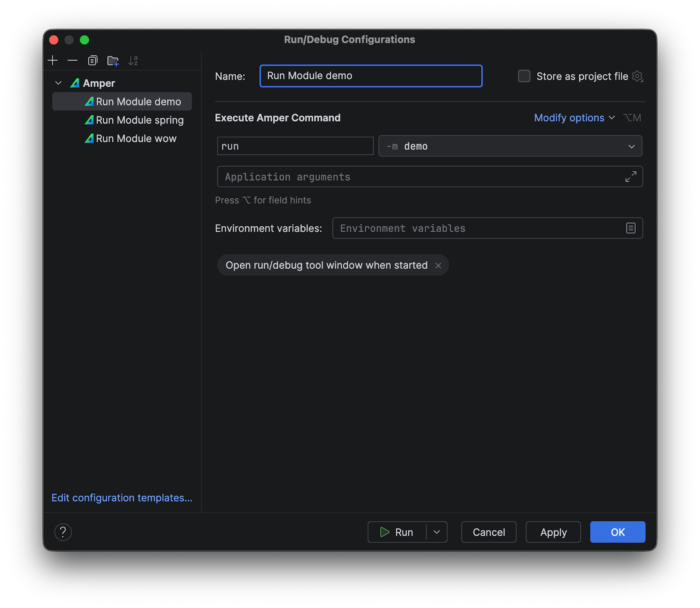
Task: Click the Remove Configuration minus icon
Action: tap(73, 60)
